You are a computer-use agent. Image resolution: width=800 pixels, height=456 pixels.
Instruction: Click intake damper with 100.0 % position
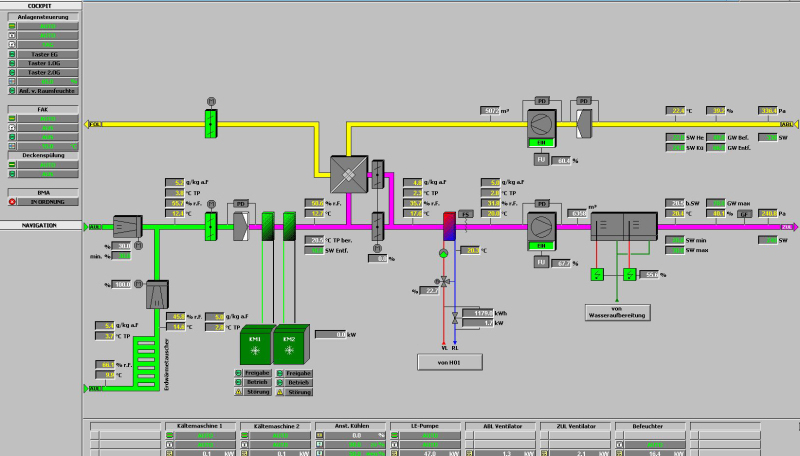click(x=157, y=294)
